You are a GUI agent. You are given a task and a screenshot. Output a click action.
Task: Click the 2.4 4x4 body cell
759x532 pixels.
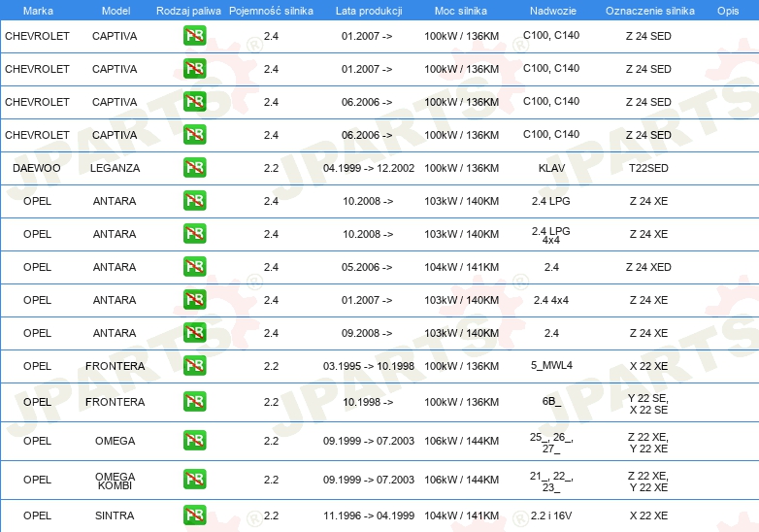pyautogui.click(x=551, y=300)
